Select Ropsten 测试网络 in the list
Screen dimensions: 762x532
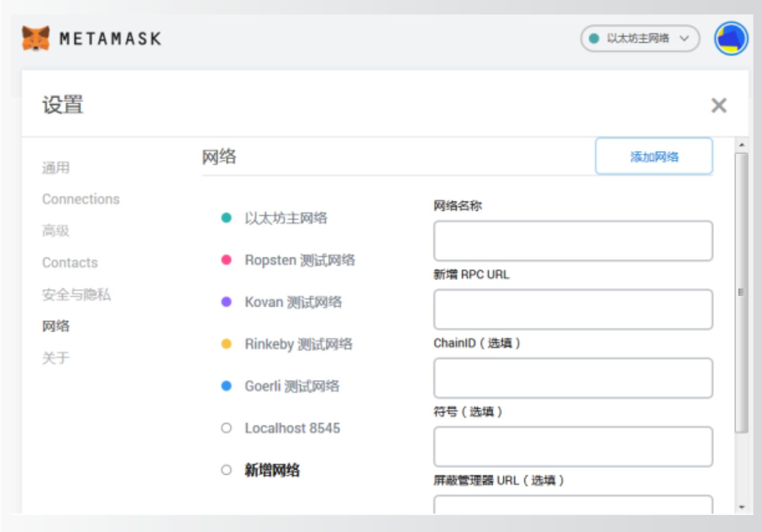click(300, 260)
